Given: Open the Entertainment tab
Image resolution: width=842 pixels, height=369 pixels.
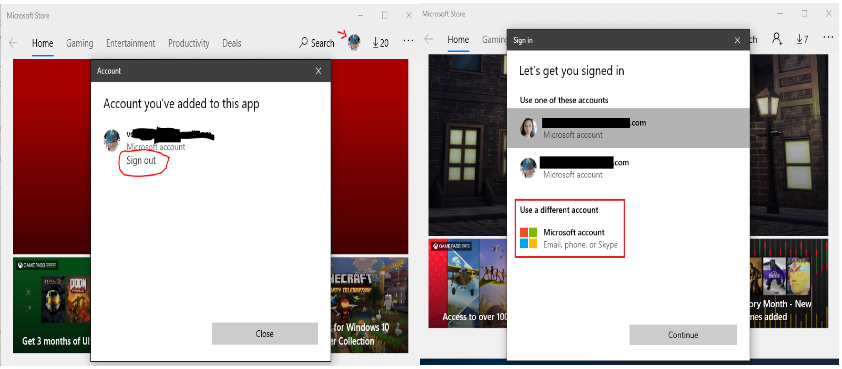Looking at the screenshot, I should (x=130, y=43).
